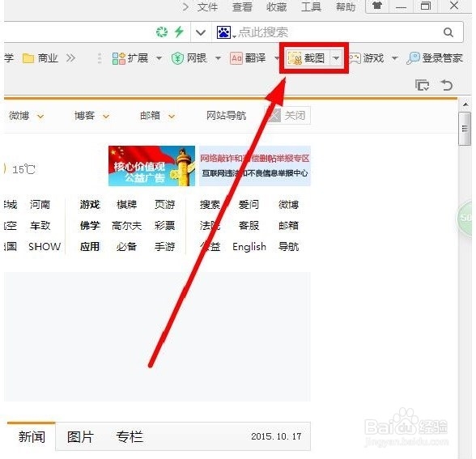Open the 截图 dropdown arrow
The image size is (476, 459).
click(x=336, y=58)
